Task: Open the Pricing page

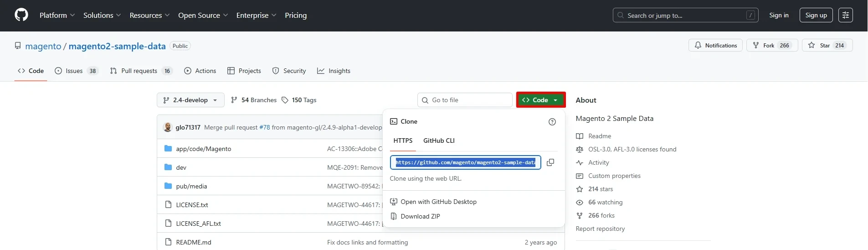Action: point(296,15)
